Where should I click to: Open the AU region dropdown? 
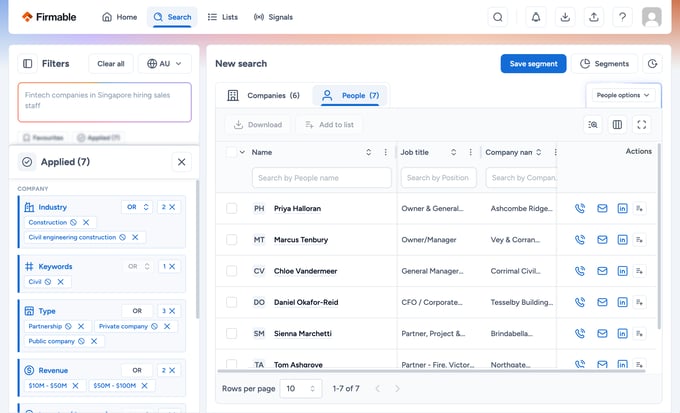pyautogui.click(x=165, y=64)
